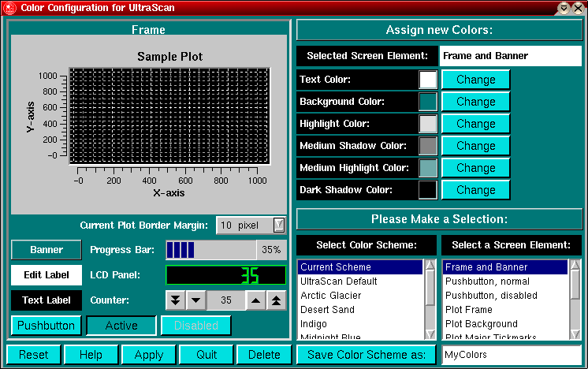Click Change button for Text Color
The width and height of the screenshot is (588, 369).
tap(475, 80)
